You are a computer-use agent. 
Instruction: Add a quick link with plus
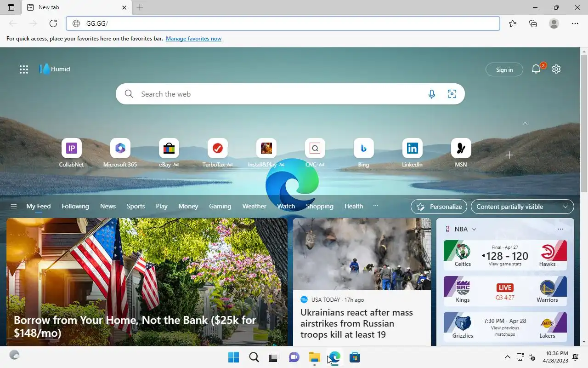(x=509, y=155)
